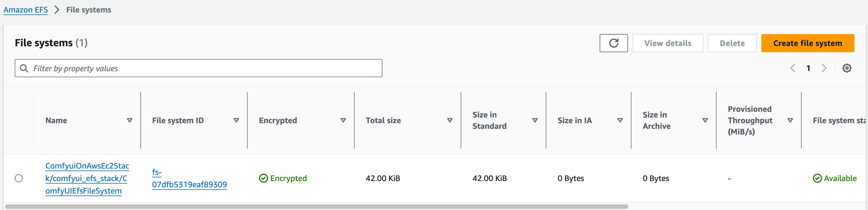This screenshot has width=868, height=210.
Task: Click the Size in IA column header
Action: tap(574, 120)
